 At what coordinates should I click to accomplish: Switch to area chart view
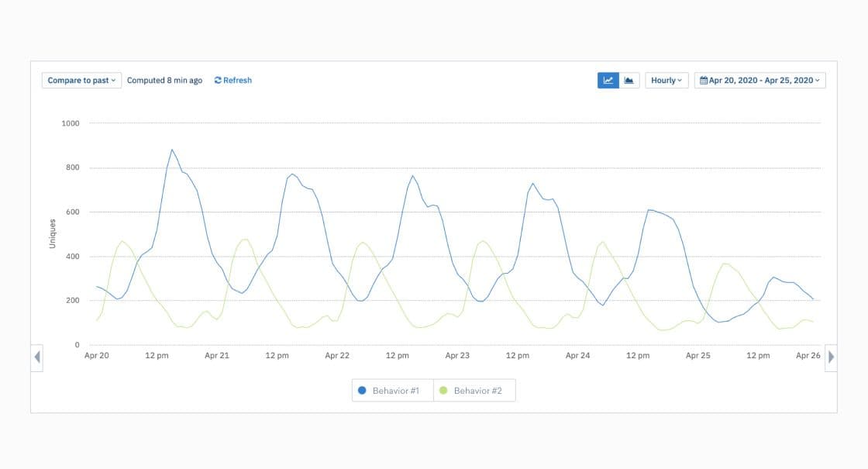pos(629,81)
